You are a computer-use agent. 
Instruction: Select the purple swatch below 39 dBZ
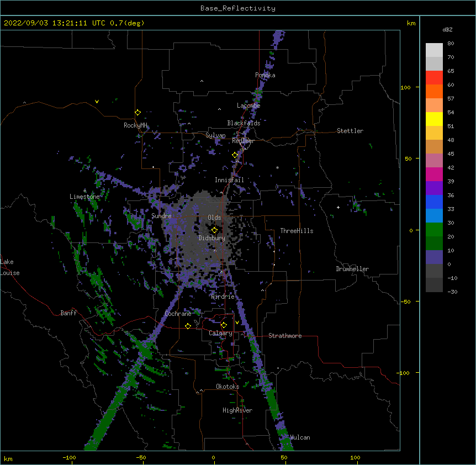pyautogui.click(x=434, y=188)
